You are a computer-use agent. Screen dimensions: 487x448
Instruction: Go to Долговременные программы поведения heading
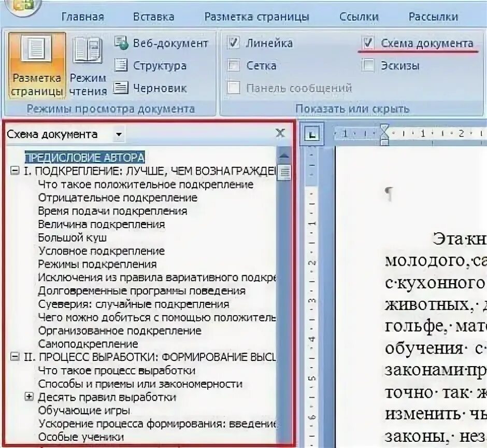pos(141,291)
